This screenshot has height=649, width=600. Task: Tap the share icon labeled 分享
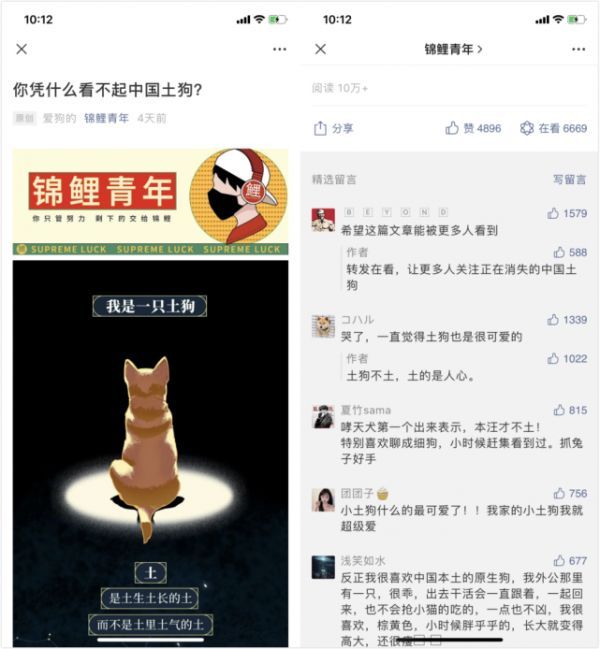[334, 128]
